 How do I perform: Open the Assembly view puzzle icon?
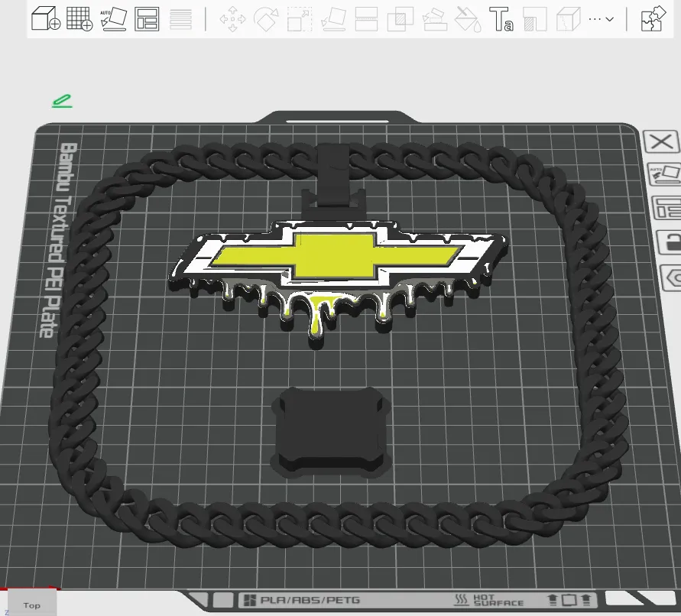pyautogui.click(x=653, y=18)
